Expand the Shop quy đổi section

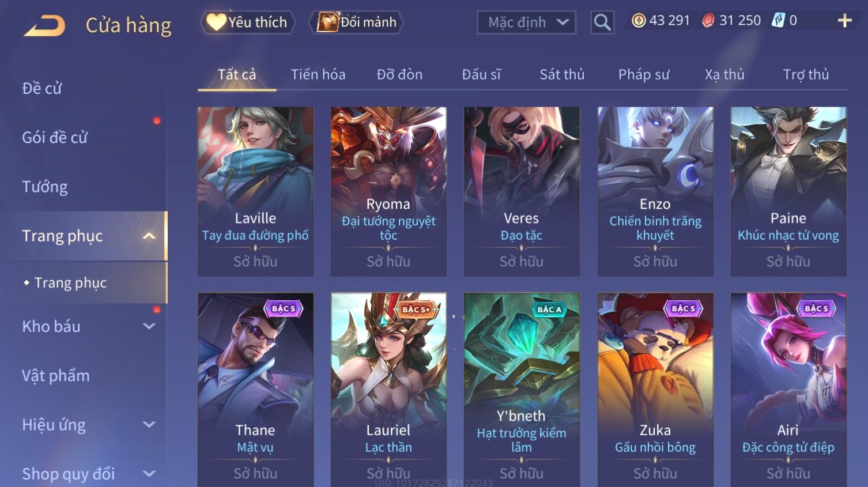pos(149,474)
